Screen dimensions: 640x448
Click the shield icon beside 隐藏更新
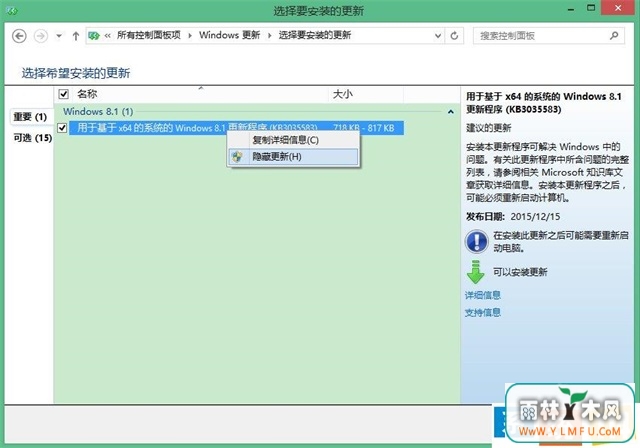pos(237,157)
